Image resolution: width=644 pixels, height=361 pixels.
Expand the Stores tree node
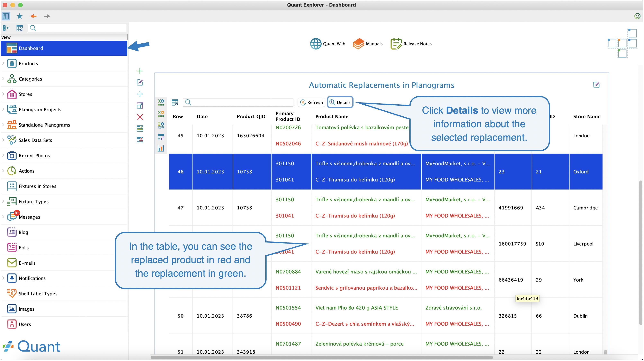coord(3,94)
